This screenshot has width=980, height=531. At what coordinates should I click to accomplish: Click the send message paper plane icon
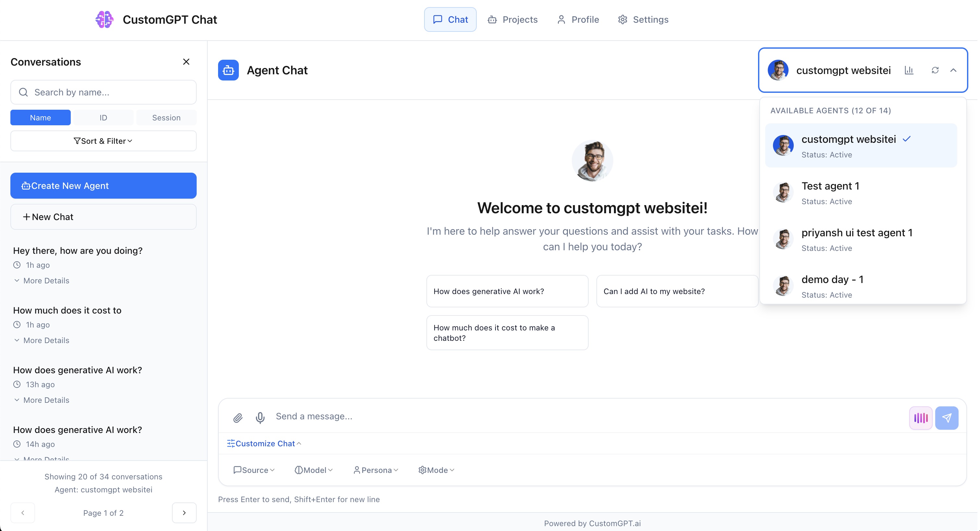pos(947,418)
